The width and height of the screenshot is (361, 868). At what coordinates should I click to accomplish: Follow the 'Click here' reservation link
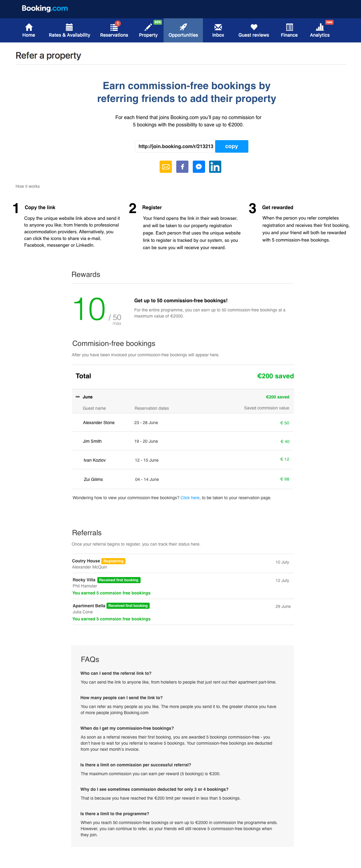tap(190, 498)
